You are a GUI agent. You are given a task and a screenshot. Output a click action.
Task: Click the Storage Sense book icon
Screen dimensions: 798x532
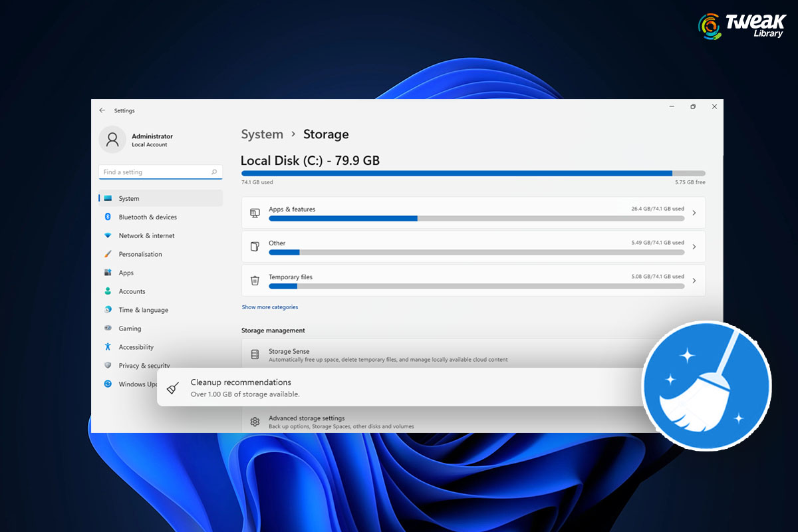[255, 356]
